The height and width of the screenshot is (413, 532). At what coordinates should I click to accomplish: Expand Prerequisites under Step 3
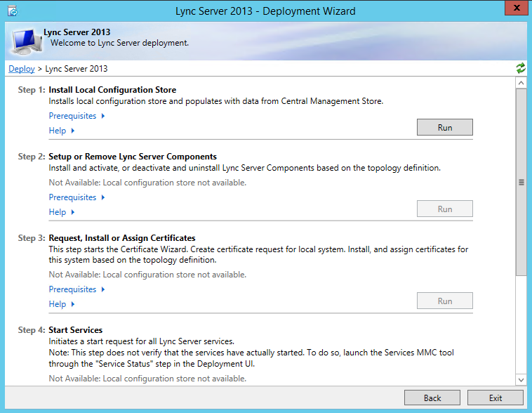click(77, 289)
